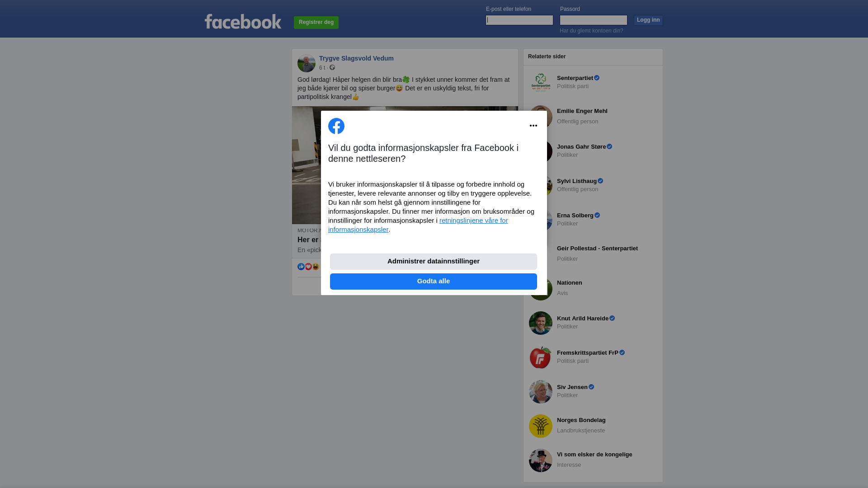The height and width of the screenshot is (488, 868).
Task: Open Siv Jensen profile picture
Action: tap(541, 392)
